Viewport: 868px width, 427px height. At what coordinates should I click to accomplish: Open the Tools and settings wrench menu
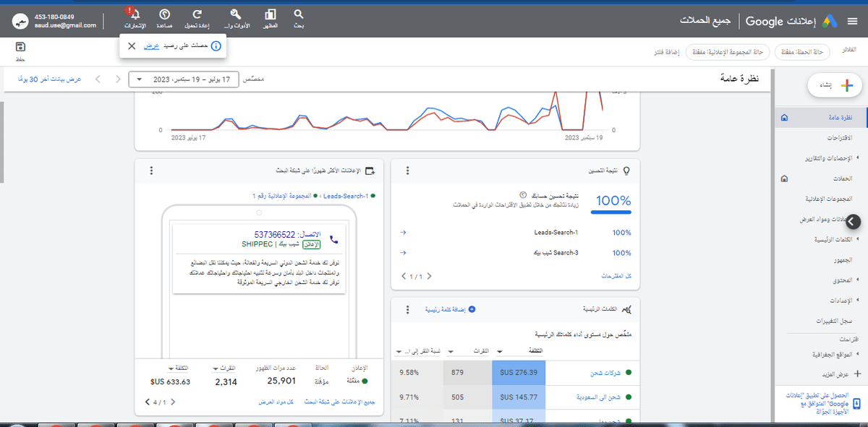(235, 14)
